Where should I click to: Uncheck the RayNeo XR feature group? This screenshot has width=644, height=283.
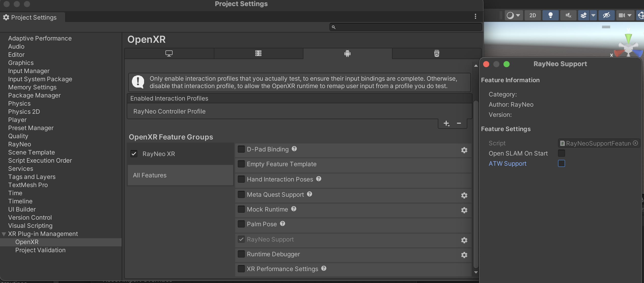[134, 154]
